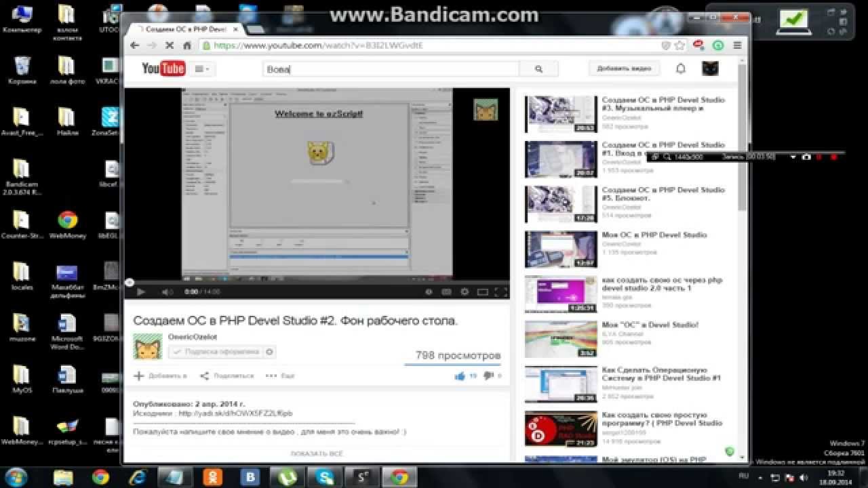Screen dimensions: 868x488
Task: Click the green circular extension icon
Action: [x=718, y=45]
